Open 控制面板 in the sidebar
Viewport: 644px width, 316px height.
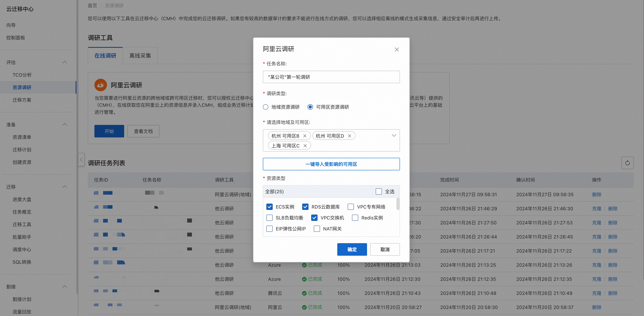tap(16, 38)
